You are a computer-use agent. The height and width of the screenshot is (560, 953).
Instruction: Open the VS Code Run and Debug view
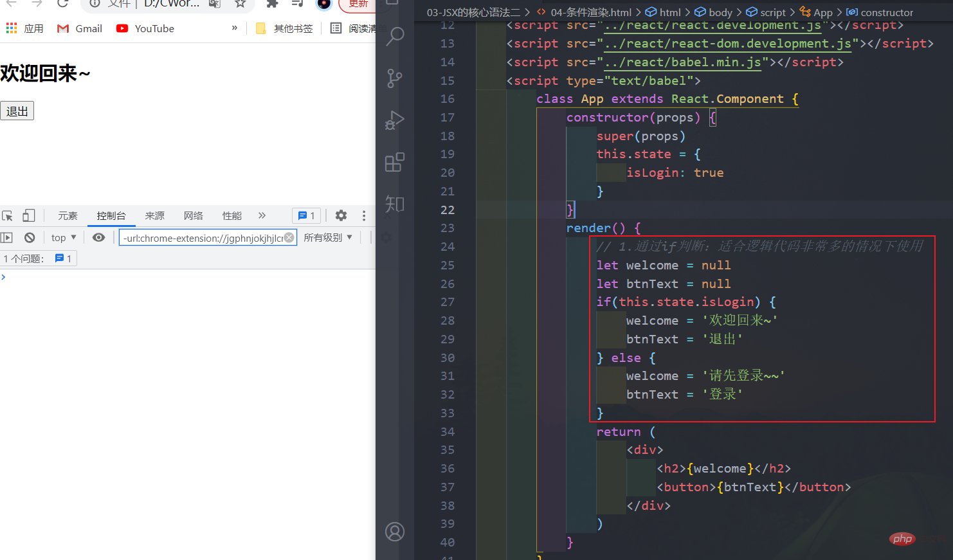(395, 120)
